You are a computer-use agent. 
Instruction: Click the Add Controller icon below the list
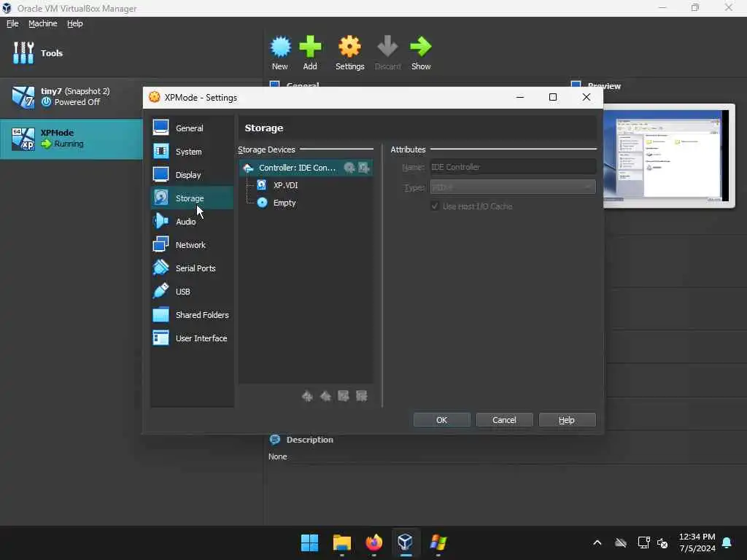tap(307, 396)
